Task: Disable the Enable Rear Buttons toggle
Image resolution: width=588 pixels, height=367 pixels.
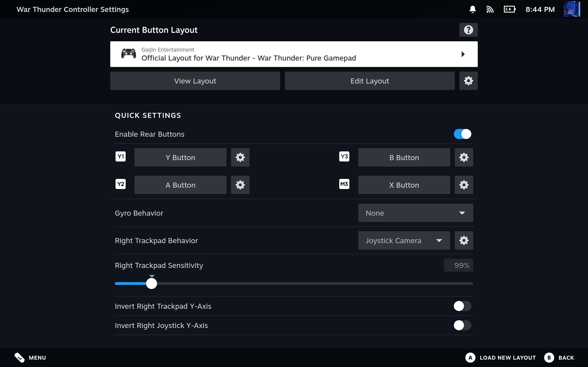Action: tap(462, 134)
